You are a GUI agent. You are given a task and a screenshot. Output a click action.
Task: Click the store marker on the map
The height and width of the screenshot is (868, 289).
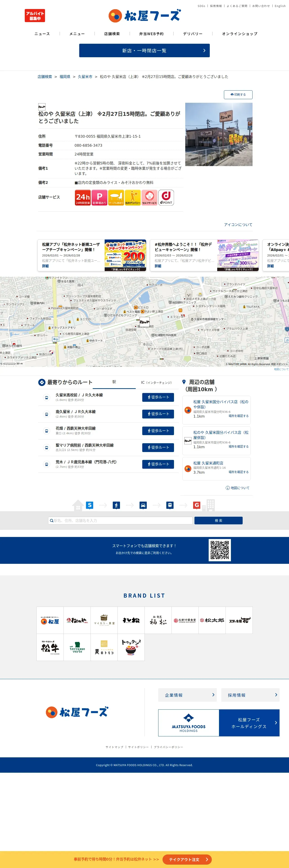(x=145, y=322)
